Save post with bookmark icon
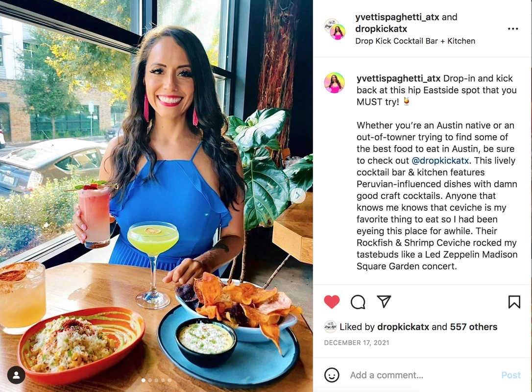 (514, 302)
